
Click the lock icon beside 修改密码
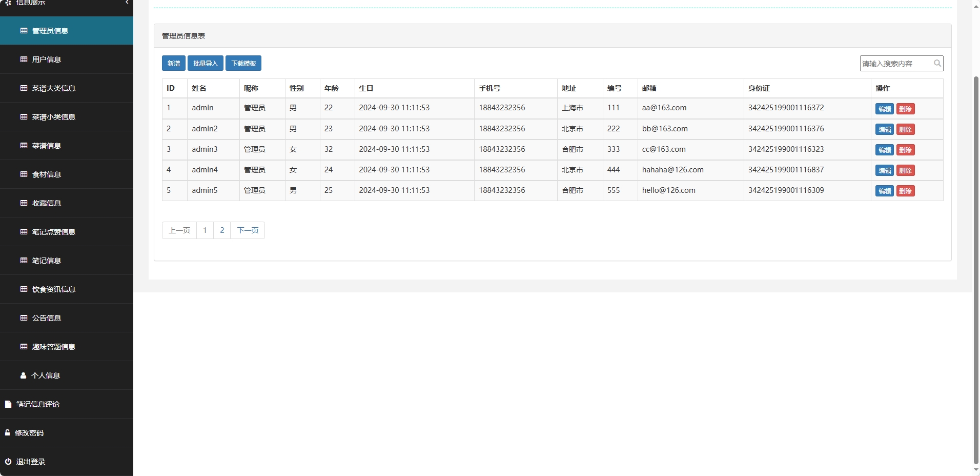tap(8, 433)
